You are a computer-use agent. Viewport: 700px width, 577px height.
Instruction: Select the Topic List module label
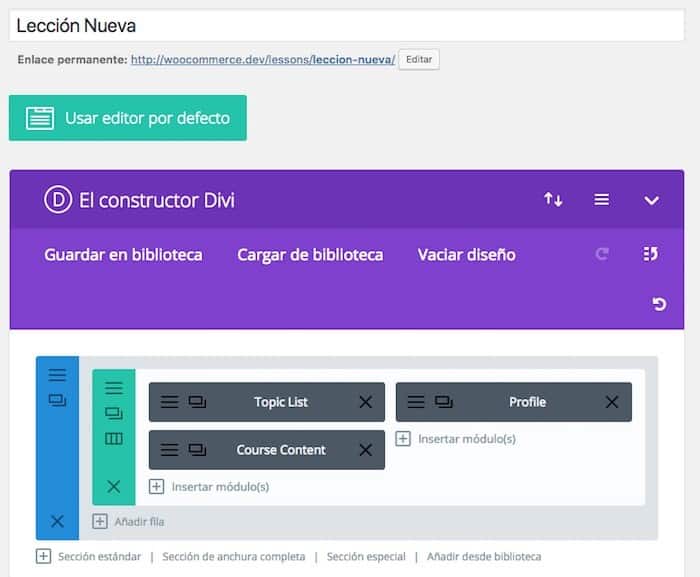[281, 402]
